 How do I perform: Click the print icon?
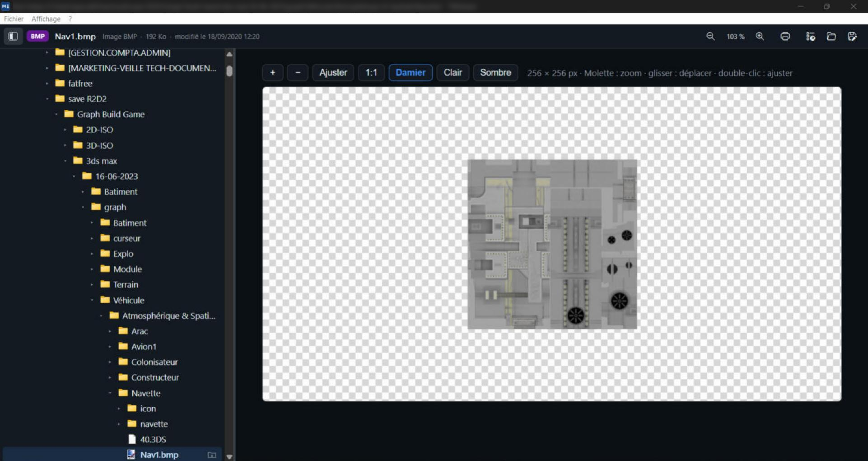(785, 36)
